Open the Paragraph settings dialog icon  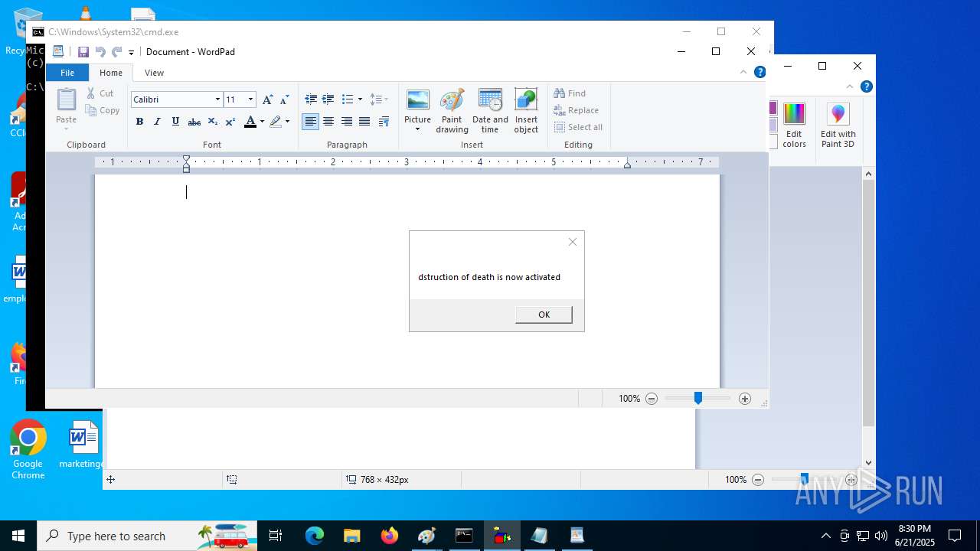click(x=384, y=122)
